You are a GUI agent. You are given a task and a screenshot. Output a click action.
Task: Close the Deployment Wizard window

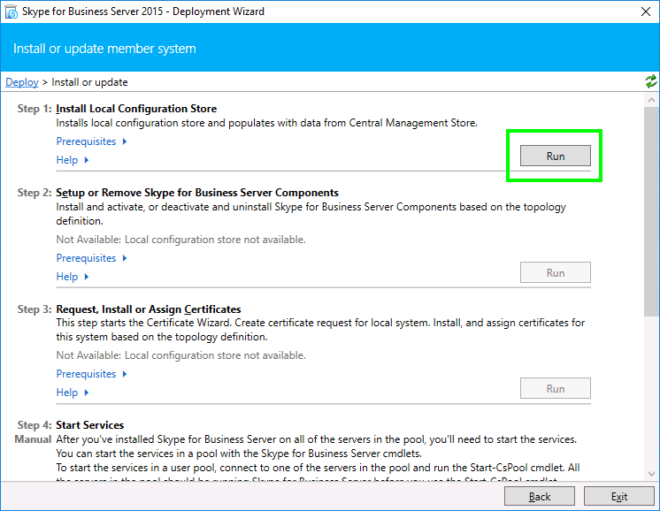tap(637, 13)
